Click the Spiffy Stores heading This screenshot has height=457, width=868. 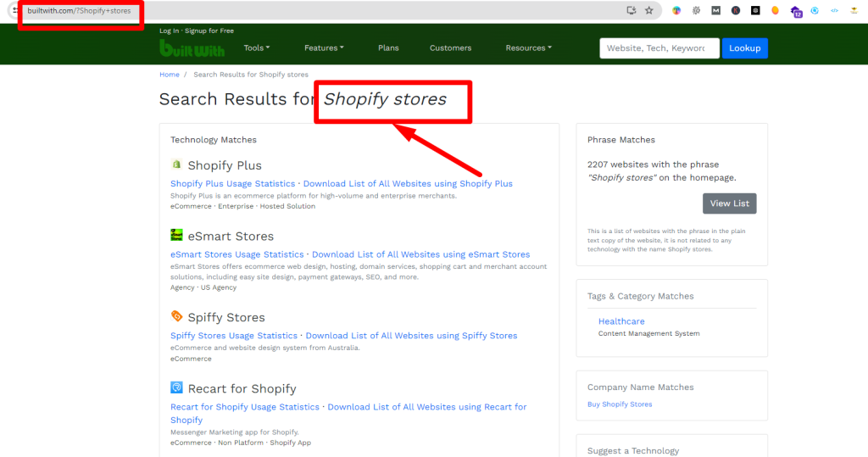point(225,317)
